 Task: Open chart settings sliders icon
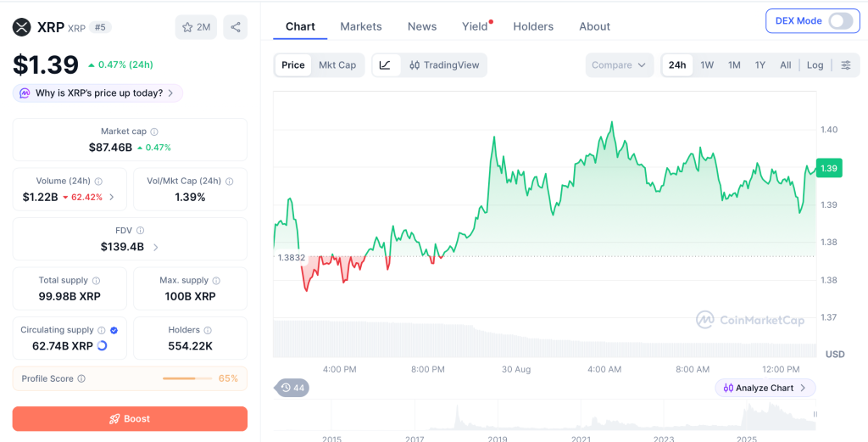pos(846,64)
